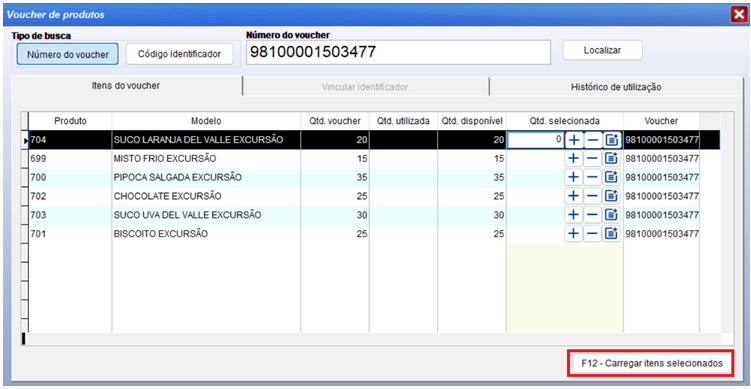Close the Voucher de produtos window
This screenshot has height=389, width=751.
click(x=738, y=15)
